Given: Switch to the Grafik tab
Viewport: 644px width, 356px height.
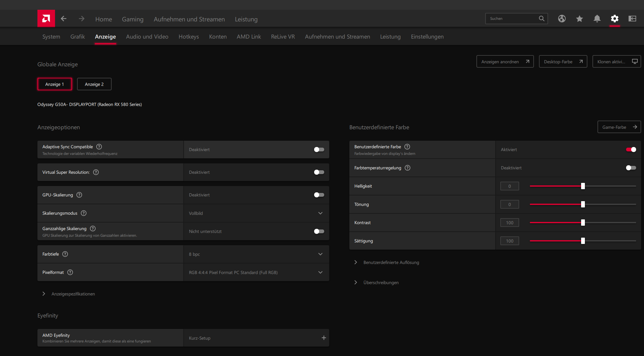Looking at the screenshot, I should (77, 37).
